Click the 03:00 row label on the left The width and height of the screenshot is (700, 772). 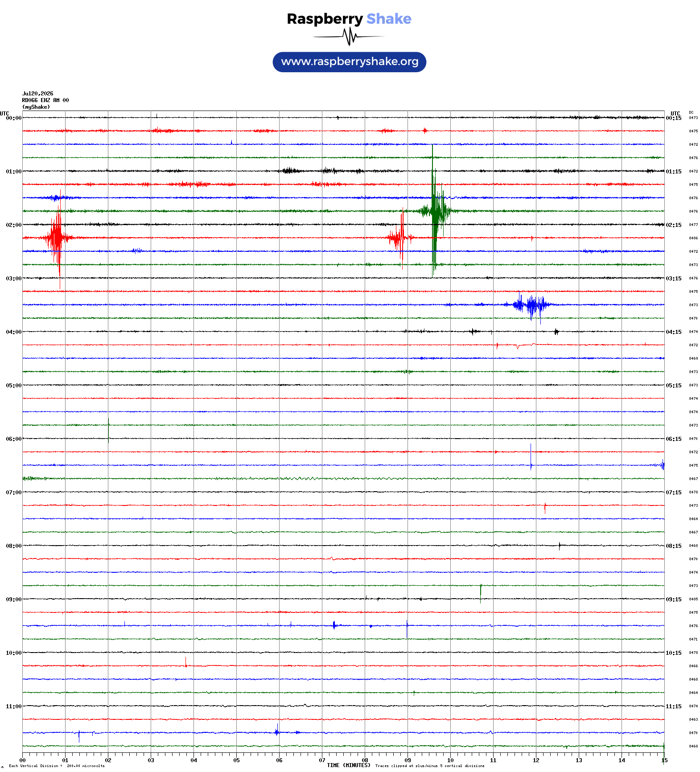[x=14, y=279]
